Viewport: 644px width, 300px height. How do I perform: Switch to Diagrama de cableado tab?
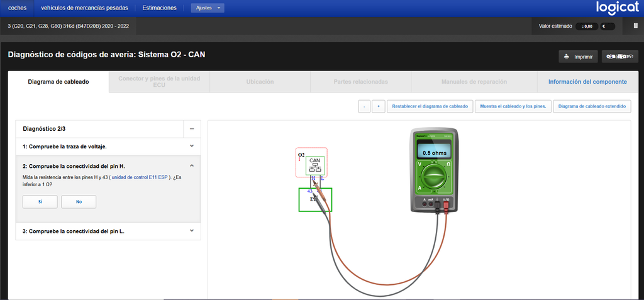[58, 82]
